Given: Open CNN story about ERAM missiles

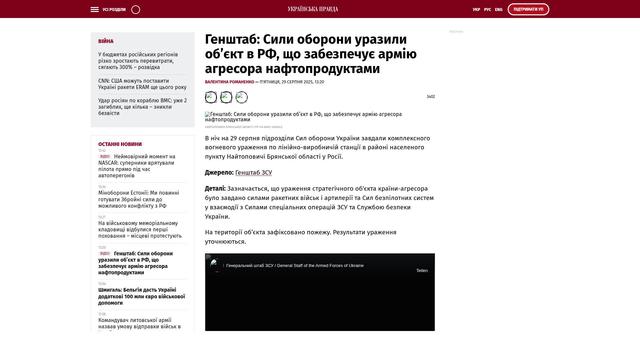Looking at the screenshot, I should [142, 84].
